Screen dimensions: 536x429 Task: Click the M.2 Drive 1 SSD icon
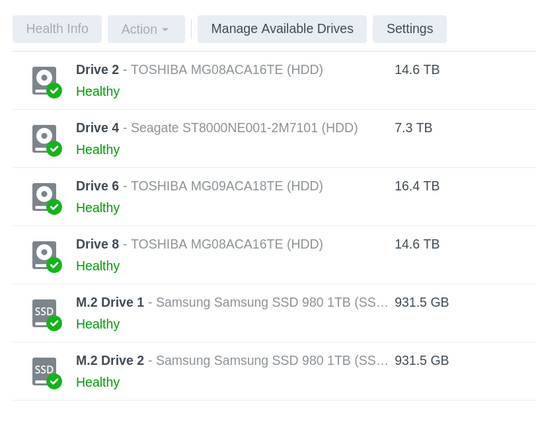[44, 313]
